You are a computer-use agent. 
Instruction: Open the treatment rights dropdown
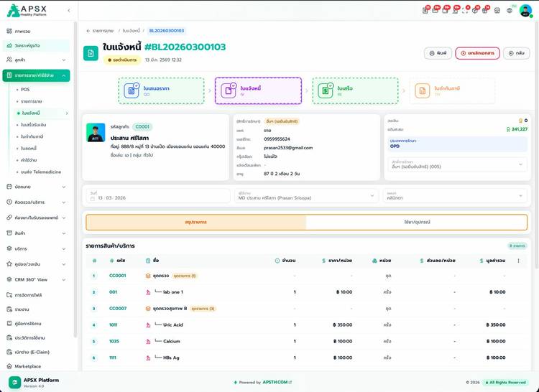click(x=457, y=164)
